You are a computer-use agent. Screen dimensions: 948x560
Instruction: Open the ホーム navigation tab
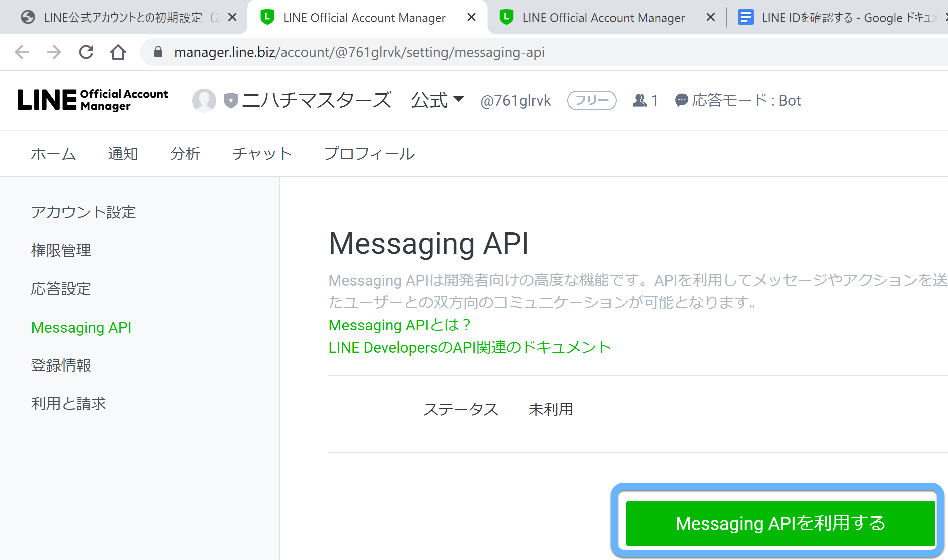point(53,154)
